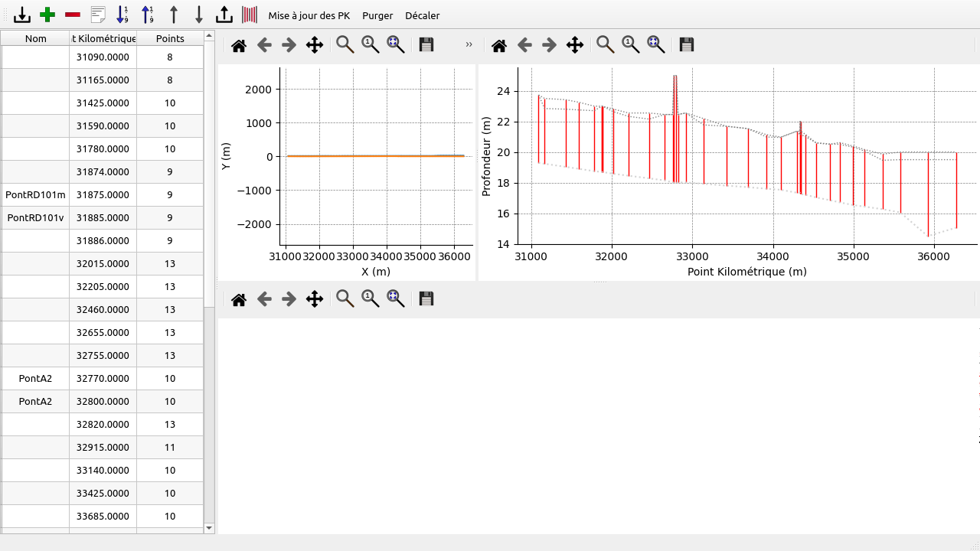Open the edit sheet icon
The height and width of the screenshot is (551, 980).
[x=98, y=15]
